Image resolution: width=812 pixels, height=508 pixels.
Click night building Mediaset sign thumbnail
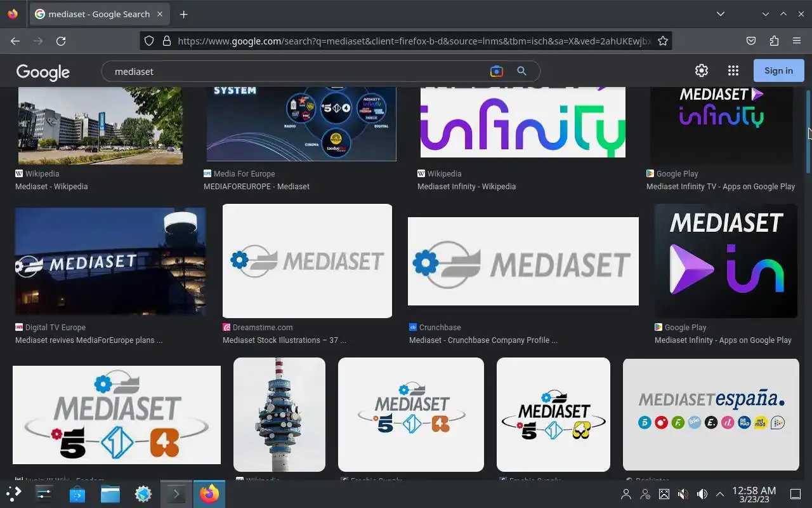click(110, 261)
